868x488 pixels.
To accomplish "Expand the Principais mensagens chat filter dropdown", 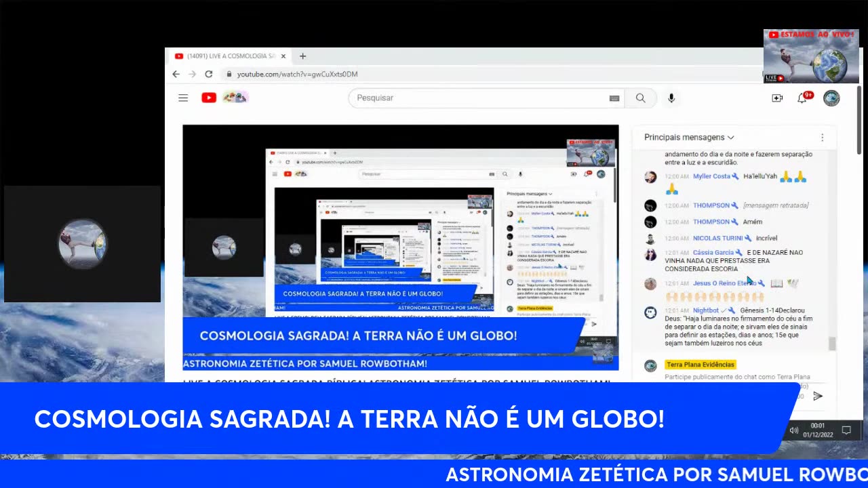I will (689, 137).
